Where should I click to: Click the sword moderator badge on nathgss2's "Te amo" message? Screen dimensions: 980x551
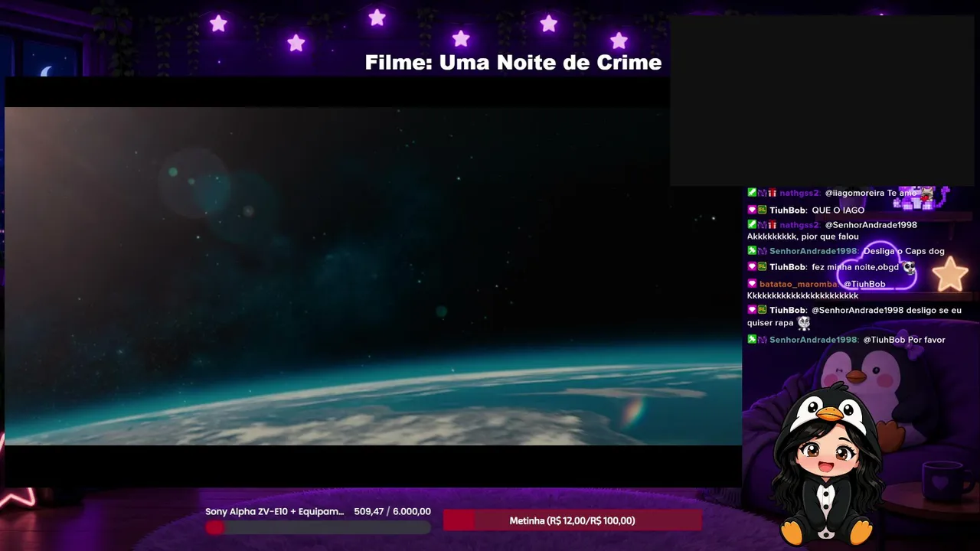752,193
